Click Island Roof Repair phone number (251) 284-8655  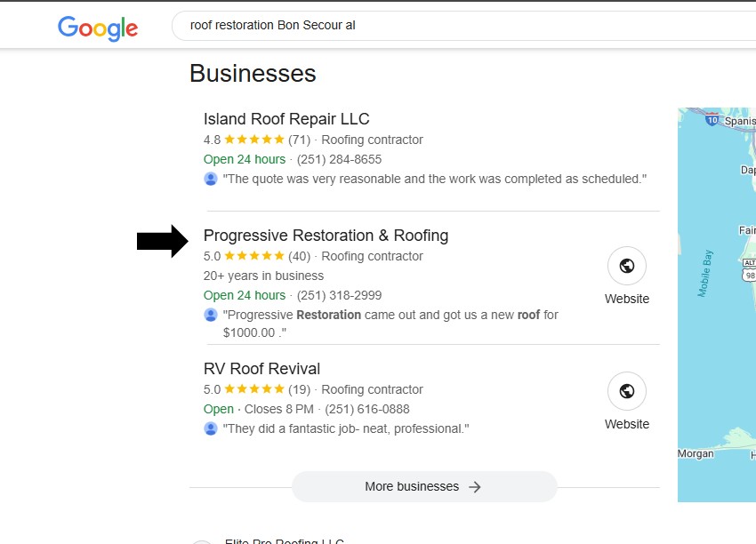[x=339, y=159]
